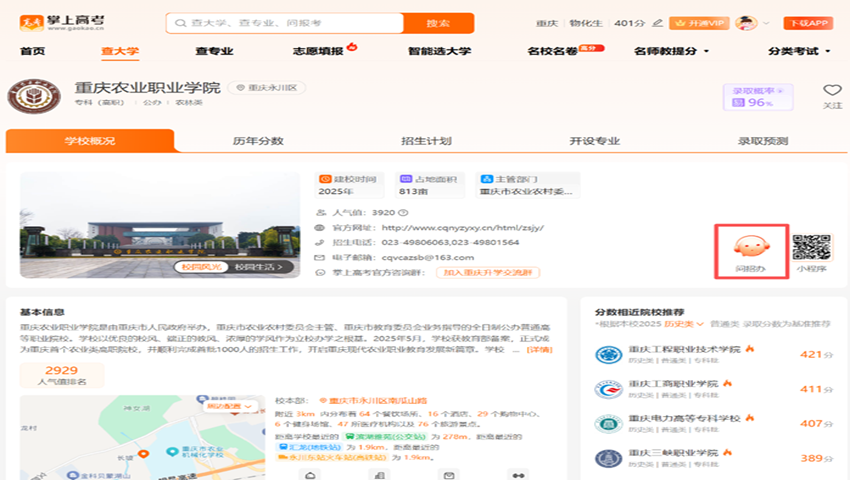The width and height of the screenshot is (850, 480).
Task: Click the help icon next to 人气值 3920
Action: (404, 213)
